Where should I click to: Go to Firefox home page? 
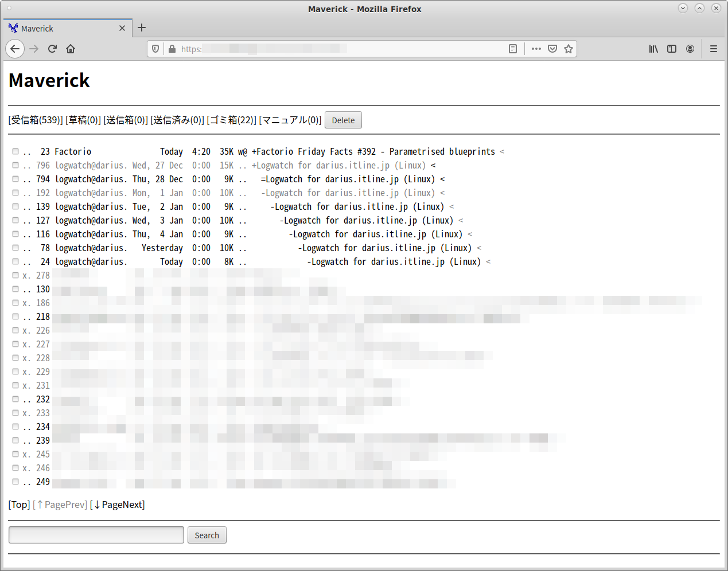pyautogui.click(x=71, y=49)
